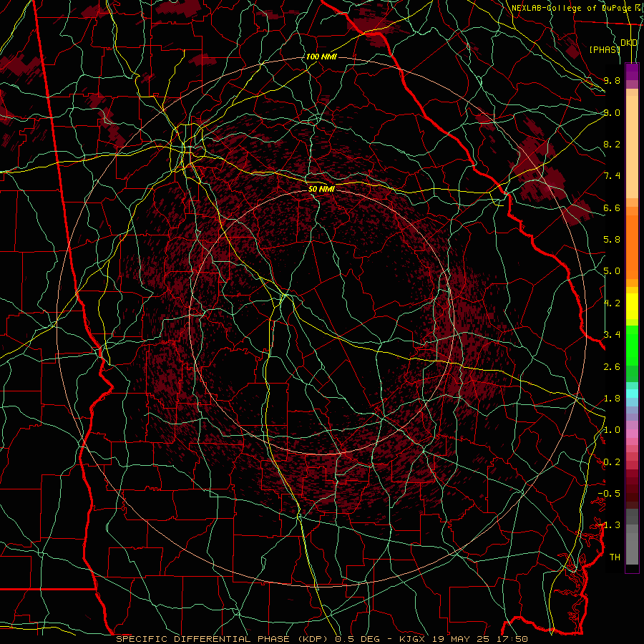Pick the bright green color bar segment

pos(632,346)
